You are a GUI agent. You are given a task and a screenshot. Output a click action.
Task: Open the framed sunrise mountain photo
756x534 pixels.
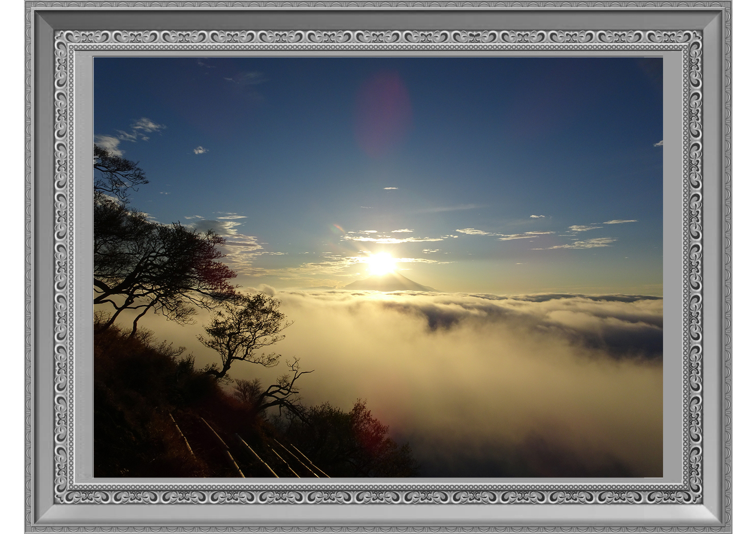(x=378, y=267)
